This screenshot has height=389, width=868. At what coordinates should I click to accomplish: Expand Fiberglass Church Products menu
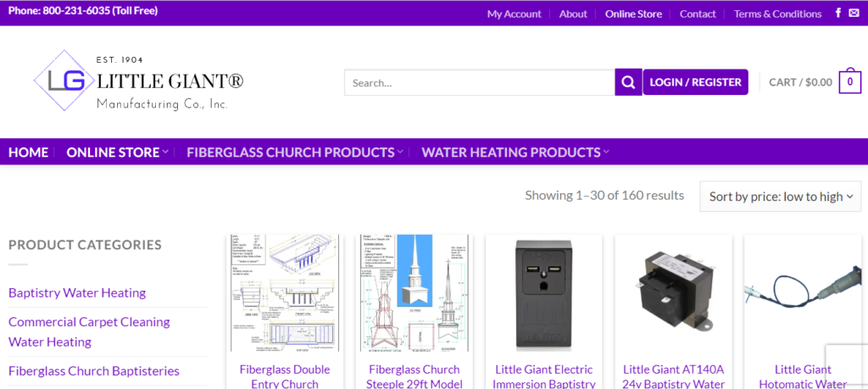pos(295,153)
